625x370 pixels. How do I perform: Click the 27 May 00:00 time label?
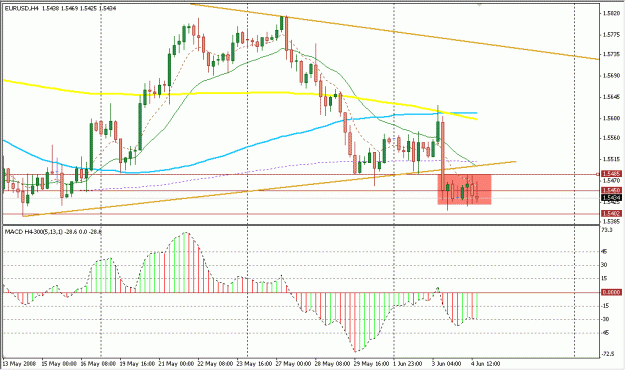point(293,364)
